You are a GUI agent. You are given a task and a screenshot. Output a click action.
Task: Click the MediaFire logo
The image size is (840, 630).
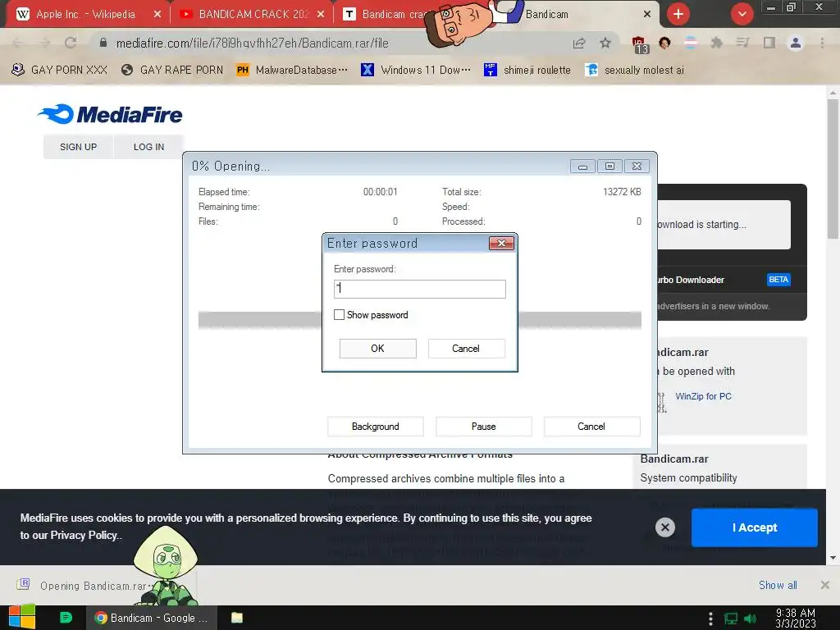click(x=110, y=114)
